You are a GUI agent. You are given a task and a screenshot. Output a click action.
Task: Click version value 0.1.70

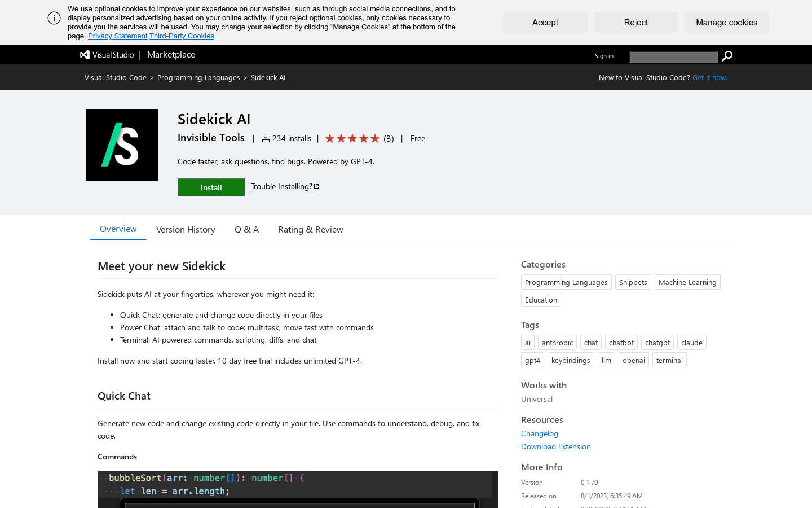(x=589, y=483)
